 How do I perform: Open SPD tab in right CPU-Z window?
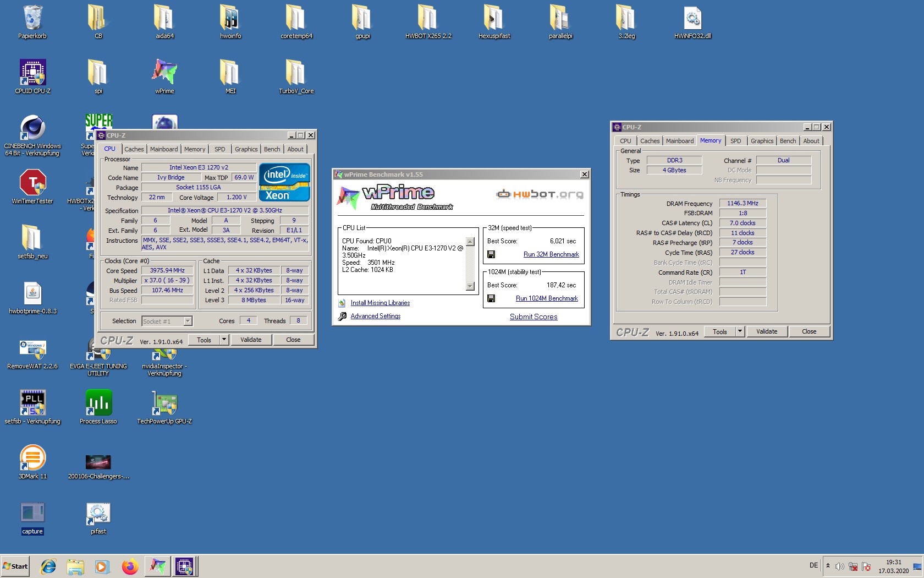tap(735, 141)
